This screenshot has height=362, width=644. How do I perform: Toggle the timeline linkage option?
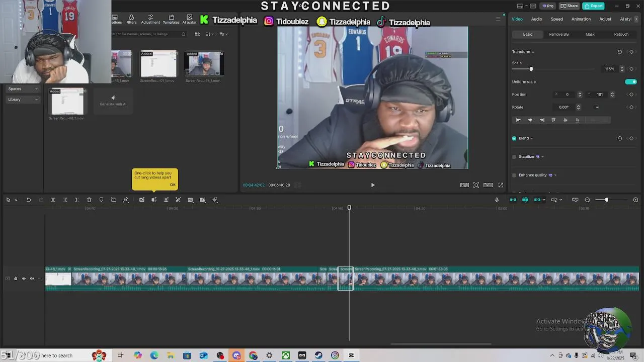537,200
